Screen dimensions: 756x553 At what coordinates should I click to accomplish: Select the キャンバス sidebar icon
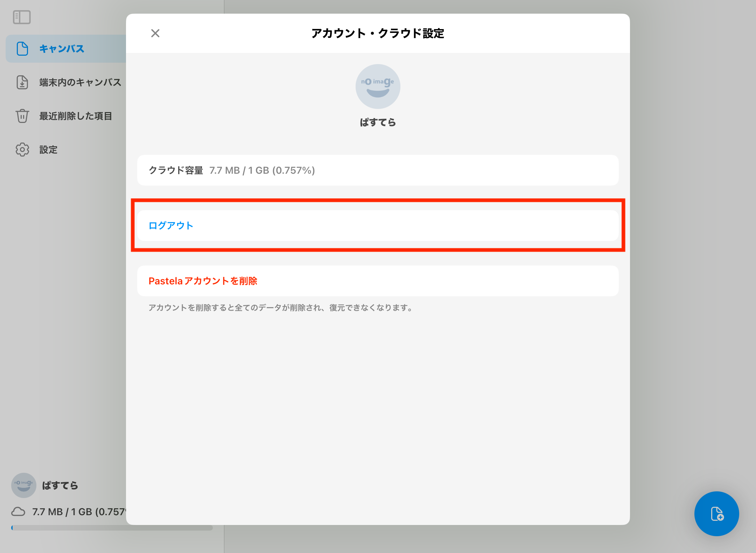click(x=22, y=49)
